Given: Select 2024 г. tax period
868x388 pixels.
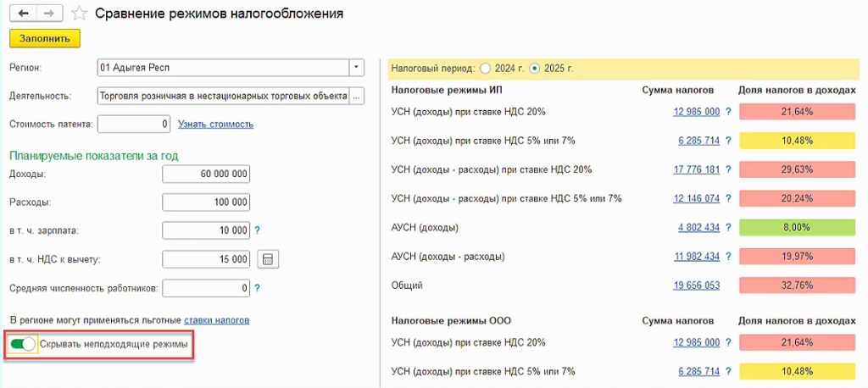Looking at the screenshot, I should click(485, 68).
